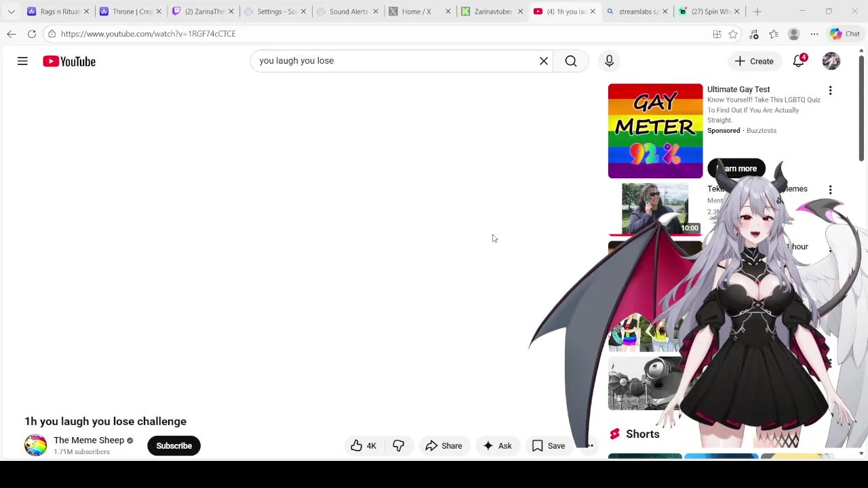
Task: Open the browser media control icon
Action: pyautogui.click(x=753, y=34)
